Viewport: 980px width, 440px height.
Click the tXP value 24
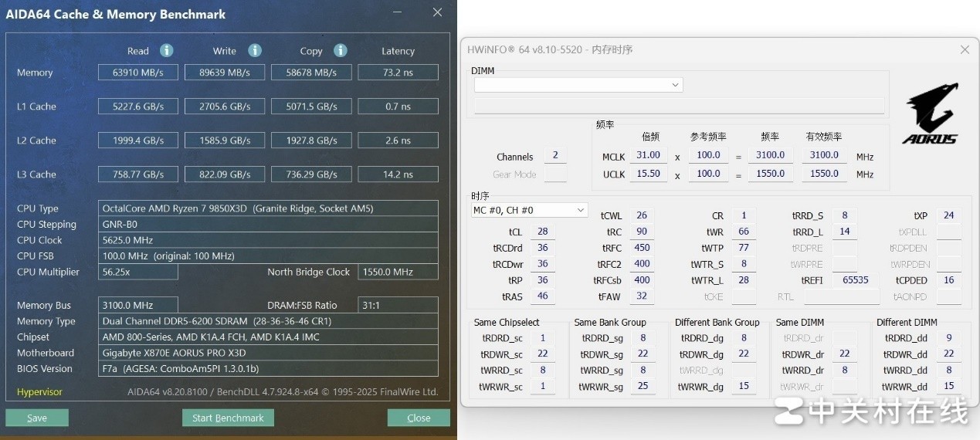click(948, 216)
